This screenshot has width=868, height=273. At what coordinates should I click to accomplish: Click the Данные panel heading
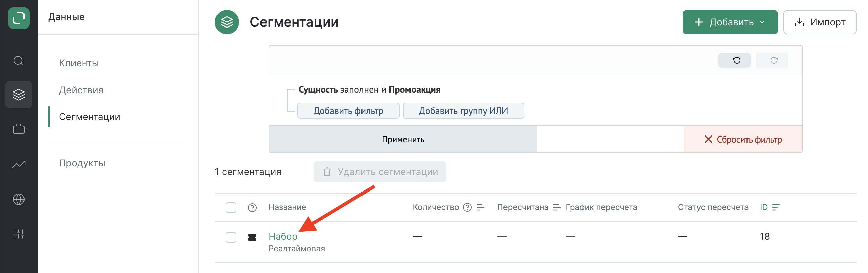[x=66, y=17]
